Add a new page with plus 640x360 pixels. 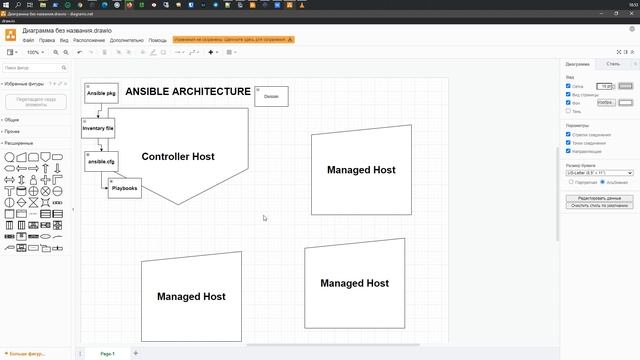point(136,353)
